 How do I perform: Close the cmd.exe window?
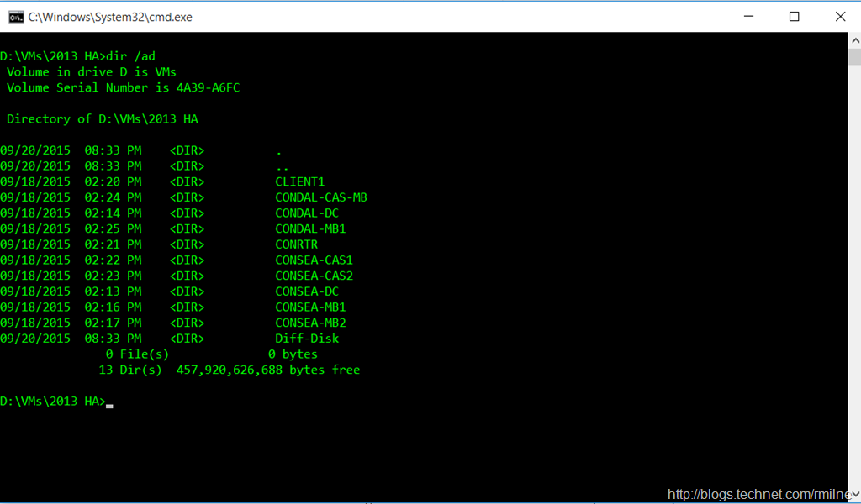click(840, 17)
